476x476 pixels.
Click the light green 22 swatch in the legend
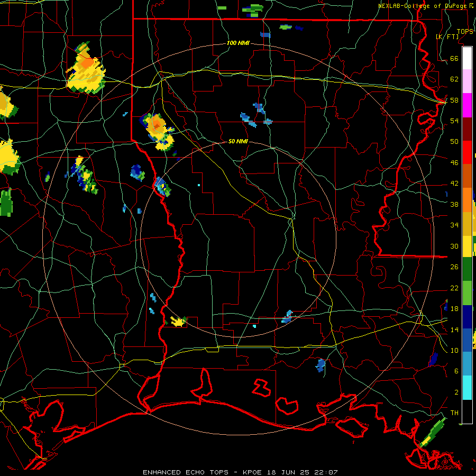(467, 293)
